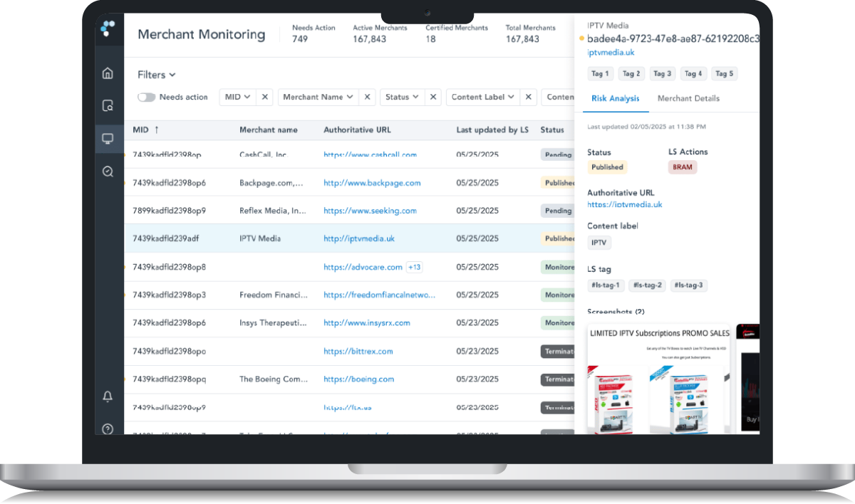Select the Insys Therapeuti... merchant name cell
The height and width of the screenshot is (504, 855).
tap(274, 322)
